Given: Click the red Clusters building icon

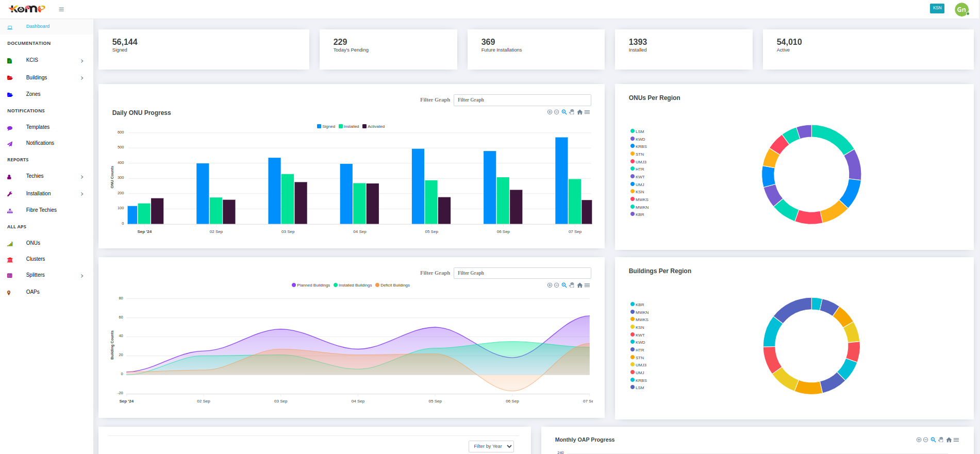Looking at the screenshot, I should point(9,260).
